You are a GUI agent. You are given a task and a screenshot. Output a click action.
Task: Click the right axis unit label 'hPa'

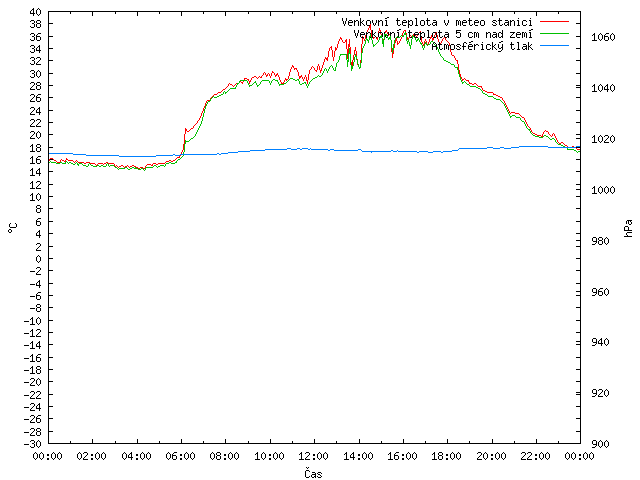click(x=628, y=228)
